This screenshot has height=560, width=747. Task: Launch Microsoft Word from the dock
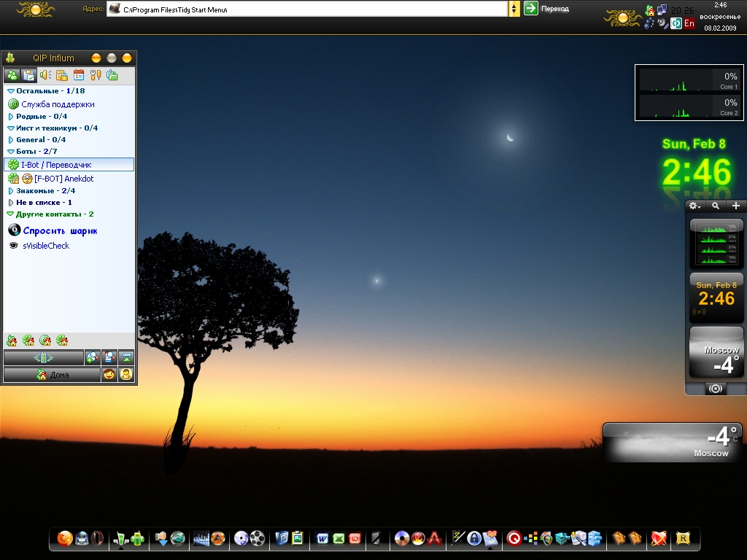[322, 539]
